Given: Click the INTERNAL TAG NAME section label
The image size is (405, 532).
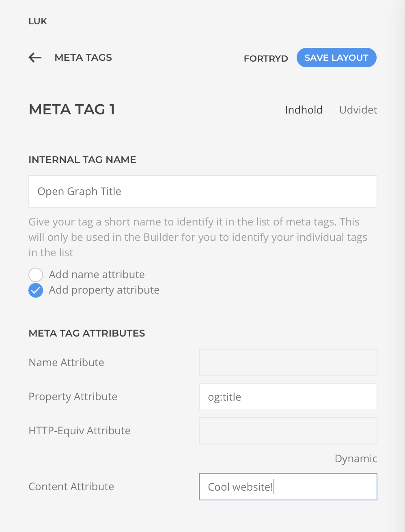Looking at the screenshot, I should click(82, 160).
